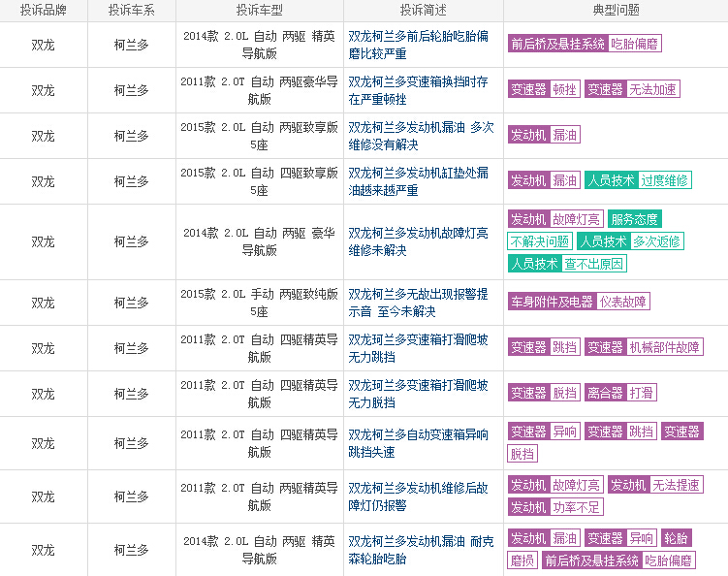Open link '双龙柯兰多发动机漏油 多次维修没有解决'
The image size is (728, 576).
coord(421,136)
